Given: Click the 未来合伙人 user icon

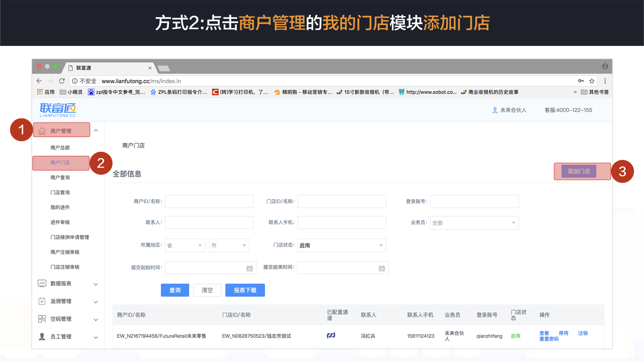Looking at the screenshot, I should pos(495,110).
